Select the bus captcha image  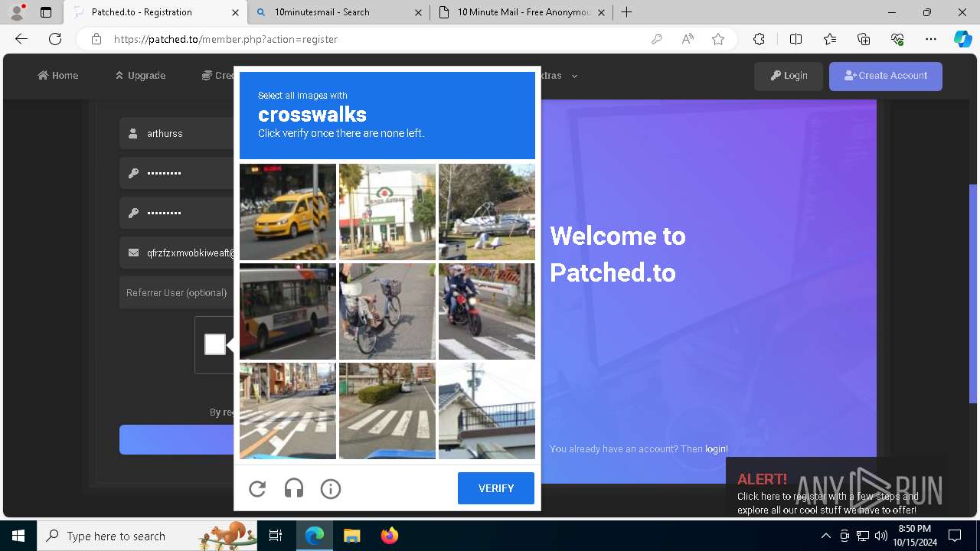pos(288,311)
